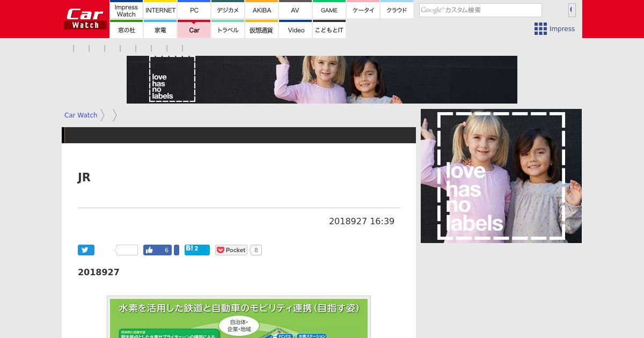Share article via Twitter icon

click(86, 250)
